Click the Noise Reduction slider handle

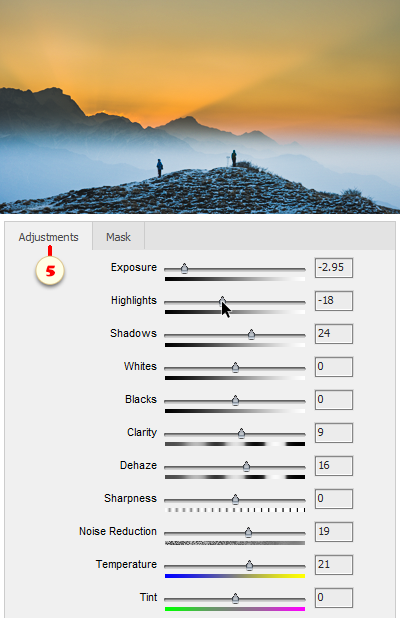(248, 533)
